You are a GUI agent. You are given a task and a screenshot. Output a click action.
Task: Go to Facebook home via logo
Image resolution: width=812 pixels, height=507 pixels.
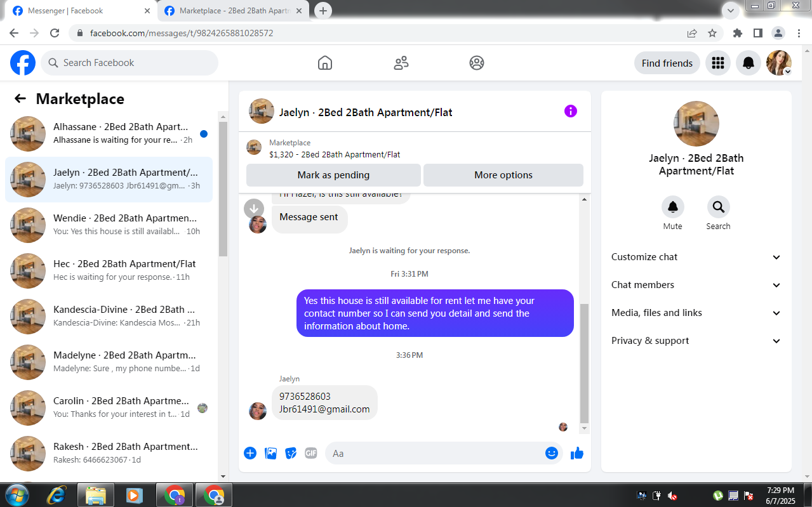coord(23,63)
